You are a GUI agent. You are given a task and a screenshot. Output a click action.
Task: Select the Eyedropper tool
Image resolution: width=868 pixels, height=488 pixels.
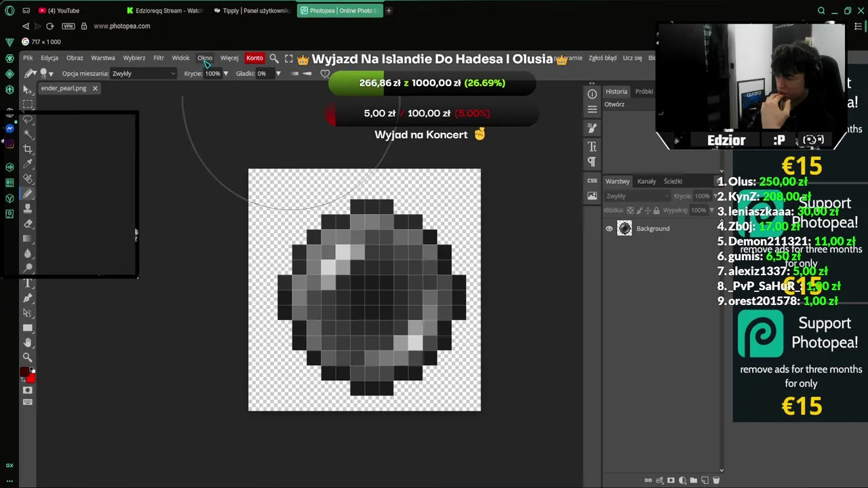(28, 163)
